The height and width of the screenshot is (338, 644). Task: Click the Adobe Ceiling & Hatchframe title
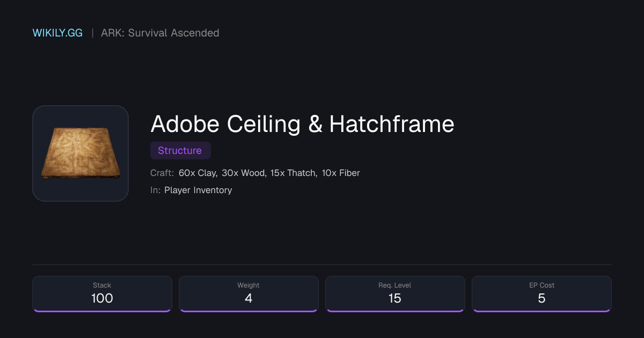click(302, 124)
